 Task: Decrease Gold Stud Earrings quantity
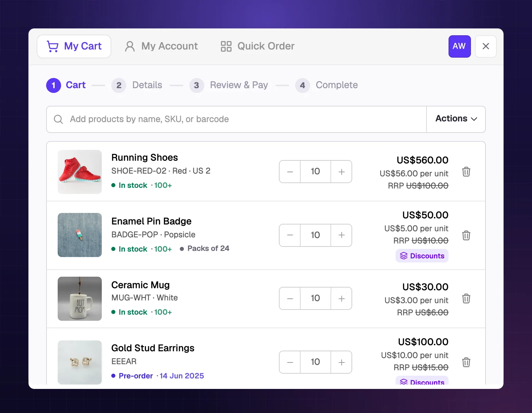(x=290, y=362)
